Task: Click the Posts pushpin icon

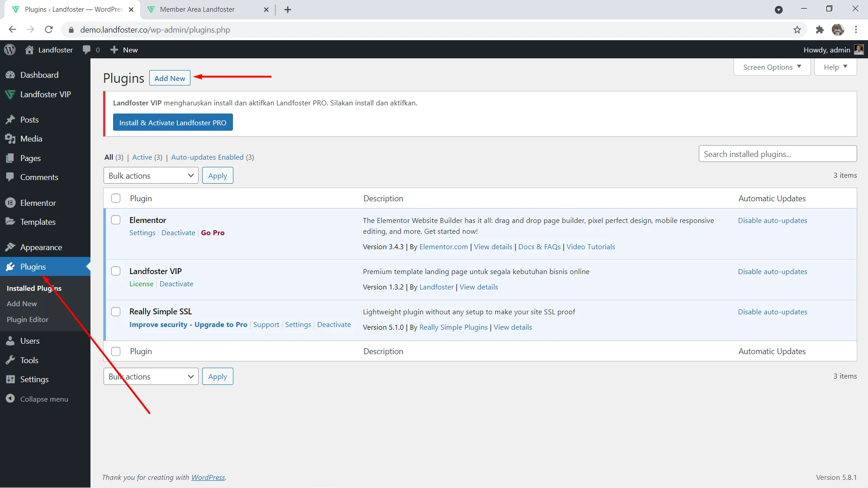Action: [x=10, y=120]
